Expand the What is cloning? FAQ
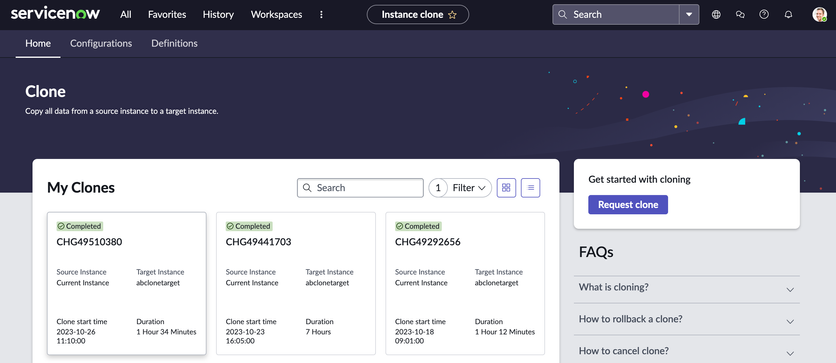The width and height of the screenshot is (836, 363). (x=687, y=288)
